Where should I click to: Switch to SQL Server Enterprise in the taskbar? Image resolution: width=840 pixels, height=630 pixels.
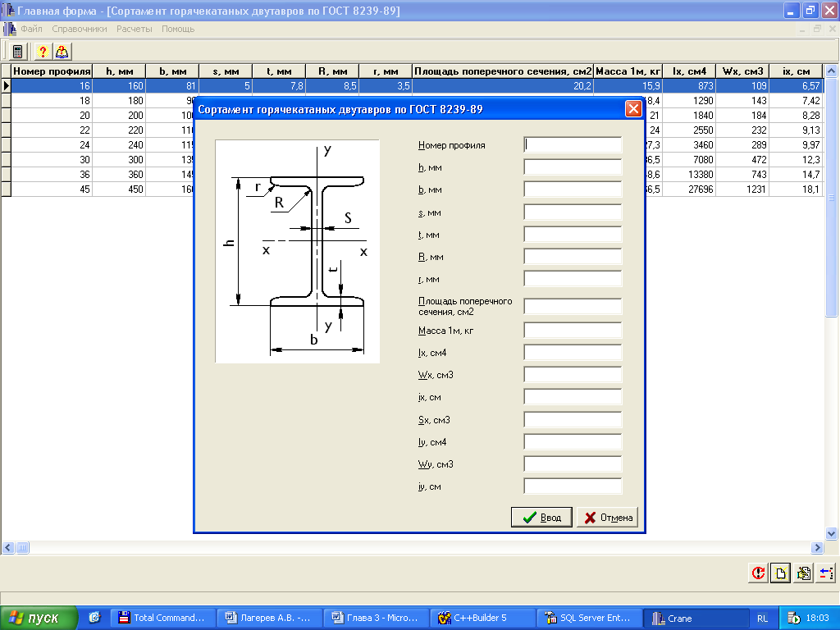[589, 619]
